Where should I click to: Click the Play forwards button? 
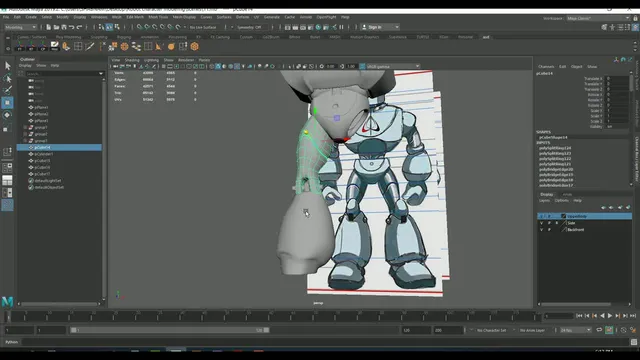(x=610, y=316)
